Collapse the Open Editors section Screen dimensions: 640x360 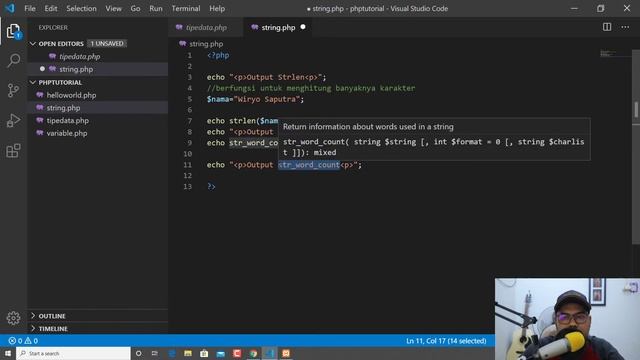coord(33,44)
